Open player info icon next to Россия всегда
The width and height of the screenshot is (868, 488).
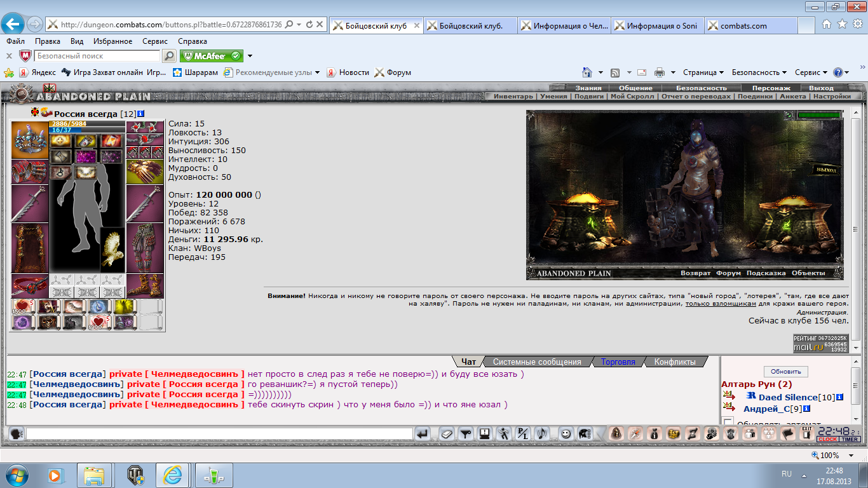(141, 114)
